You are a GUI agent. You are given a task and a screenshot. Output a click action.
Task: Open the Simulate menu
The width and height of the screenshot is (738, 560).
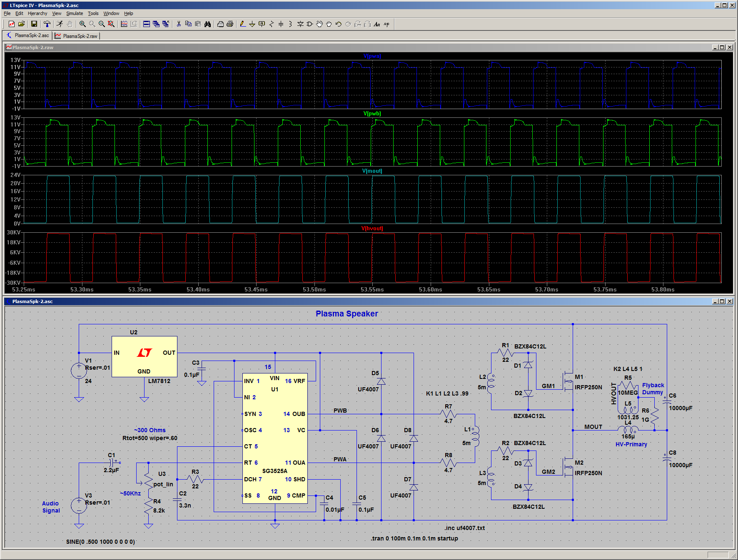coord(75,13)
